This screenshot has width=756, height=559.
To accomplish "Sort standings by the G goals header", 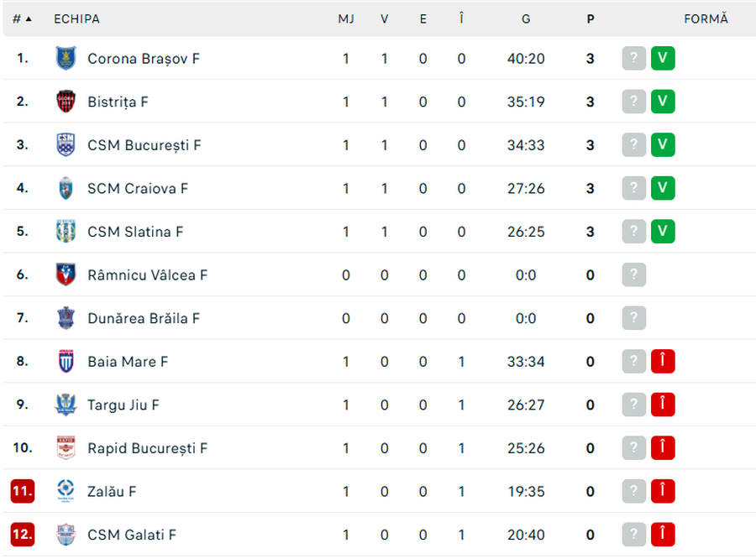I will coord(526,18).
